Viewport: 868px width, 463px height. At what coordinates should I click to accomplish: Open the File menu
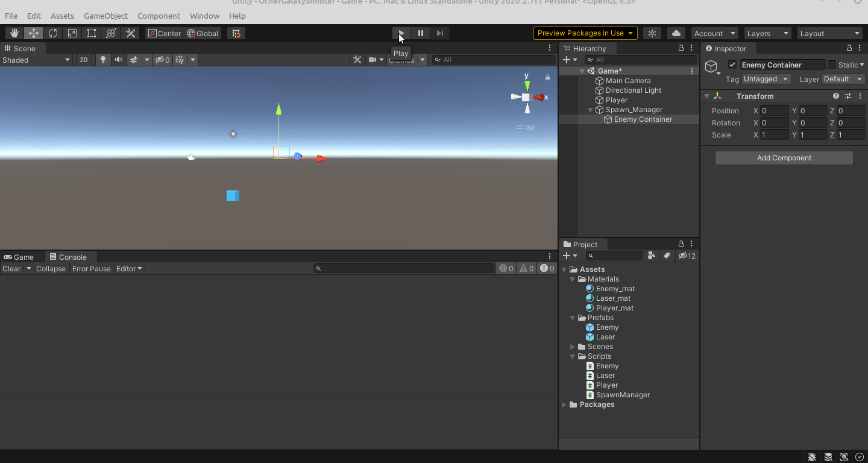[x=11, y=16]
